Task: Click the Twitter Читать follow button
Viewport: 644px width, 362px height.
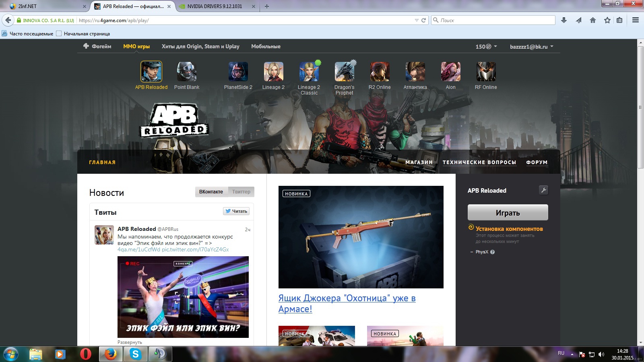Action: (237, 211)
